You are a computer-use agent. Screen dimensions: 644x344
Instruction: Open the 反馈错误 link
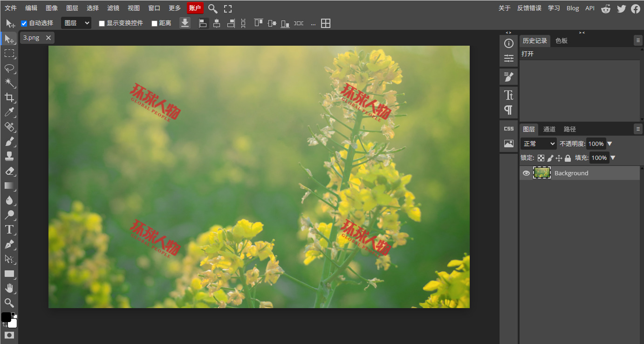(529, 8)
